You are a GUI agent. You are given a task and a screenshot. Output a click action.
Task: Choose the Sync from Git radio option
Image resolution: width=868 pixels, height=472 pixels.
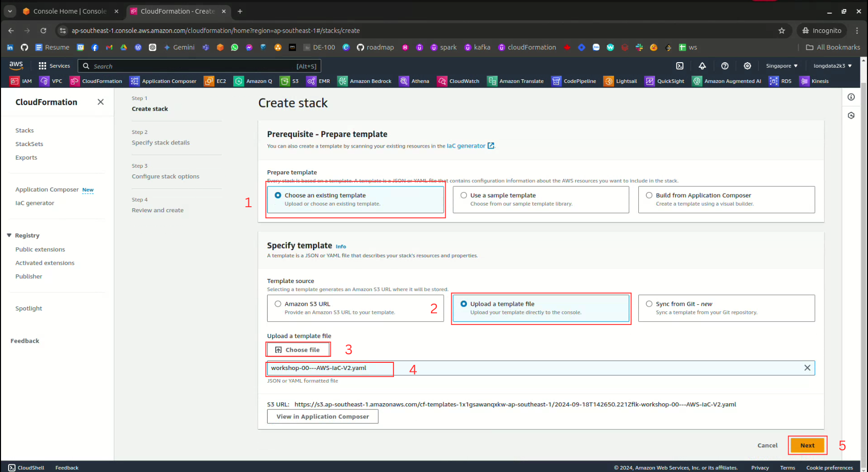coord(649,304)
